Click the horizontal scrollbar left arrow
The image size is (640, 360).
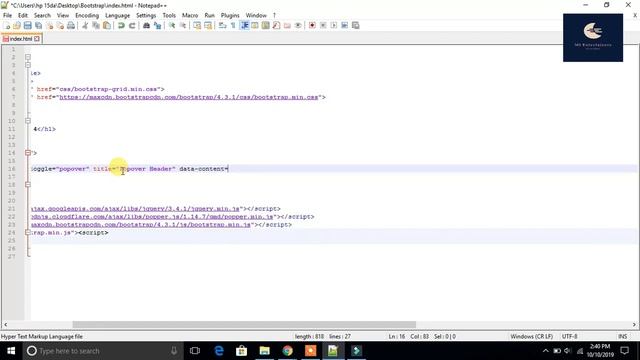coord(5,324)
